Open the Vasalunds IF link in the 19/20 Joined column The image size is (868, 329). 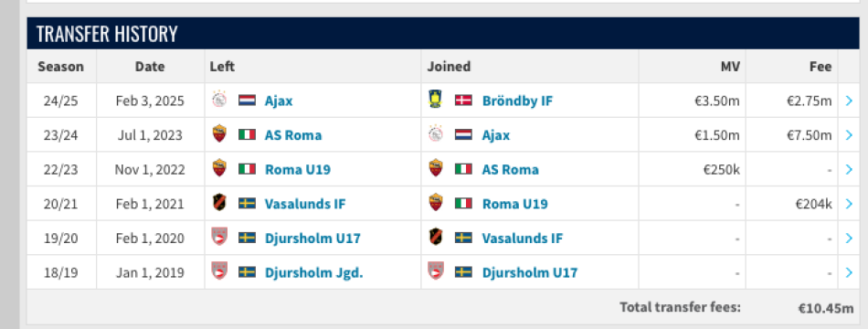523,239
